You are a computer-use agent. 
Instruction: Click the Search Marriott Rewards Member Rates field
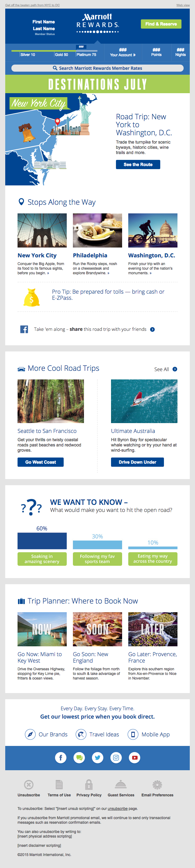pos(97,68)
